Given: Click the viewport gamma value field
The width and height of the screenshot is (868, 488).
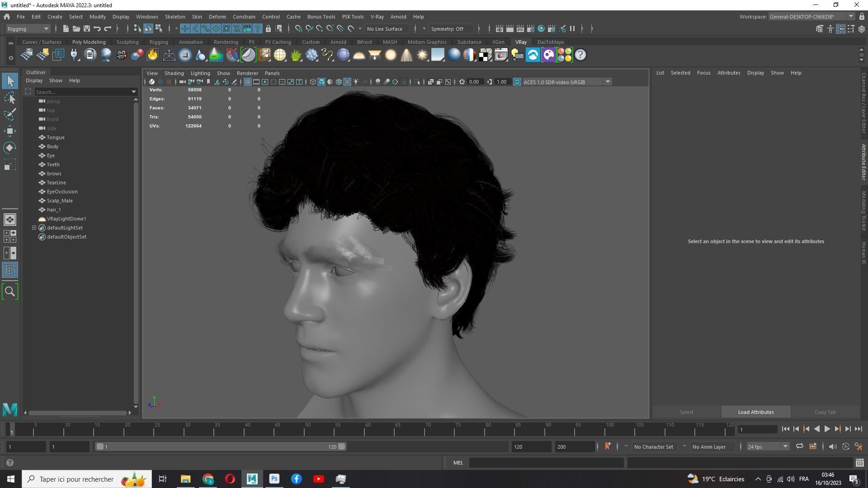Looking at the screenshot, I should coord(502,82).
